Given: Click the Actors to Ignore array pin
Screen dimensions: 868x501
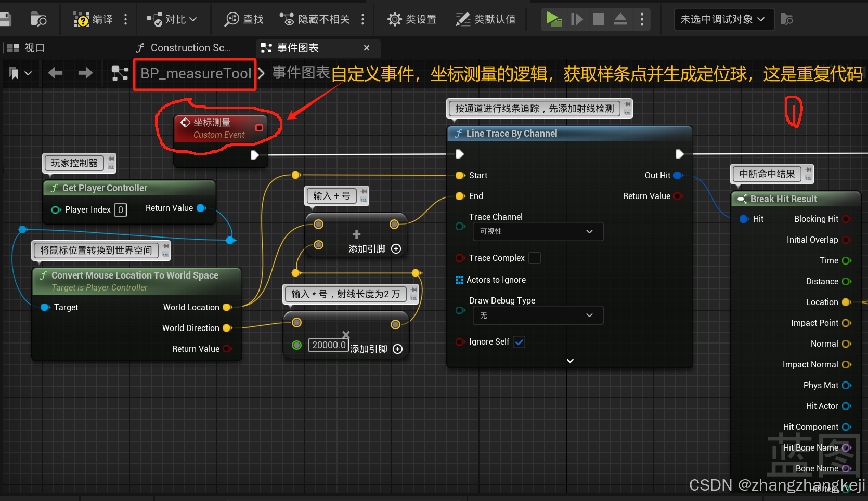Looking at the screenshot, I should (459, 280).
